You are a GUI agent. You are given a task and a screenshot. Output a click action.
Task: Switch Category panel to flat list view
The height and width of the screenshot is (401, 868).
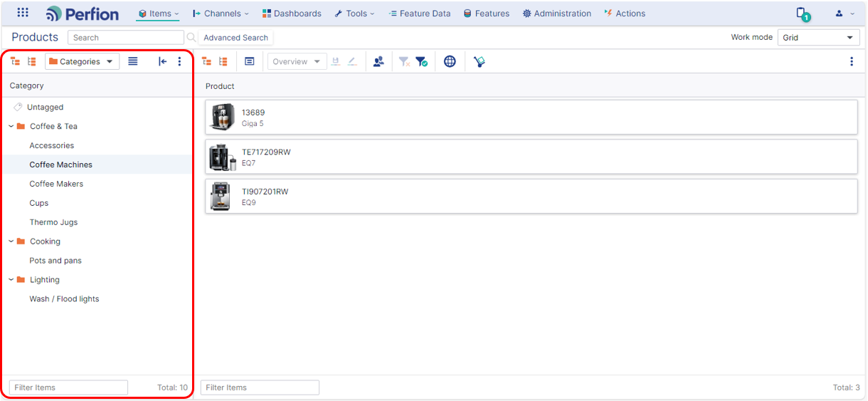133,61
